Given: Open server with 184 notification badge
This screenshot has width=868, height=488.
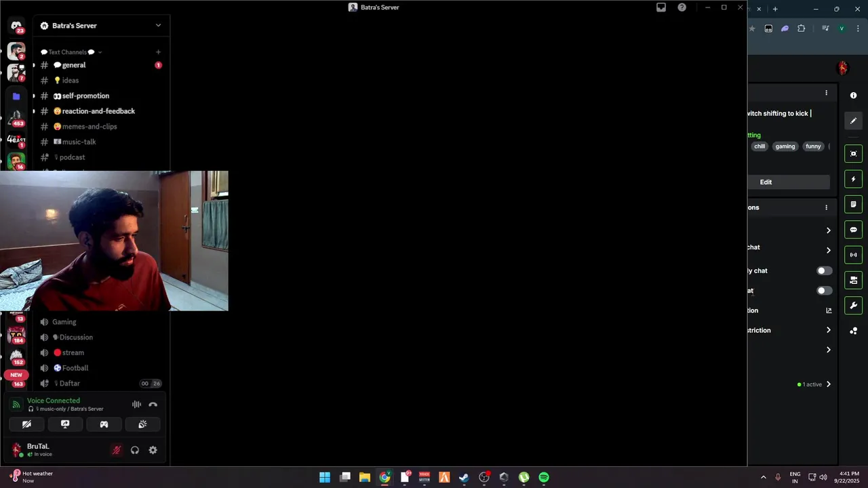Looking at the screenshot, I should point(16,335).
